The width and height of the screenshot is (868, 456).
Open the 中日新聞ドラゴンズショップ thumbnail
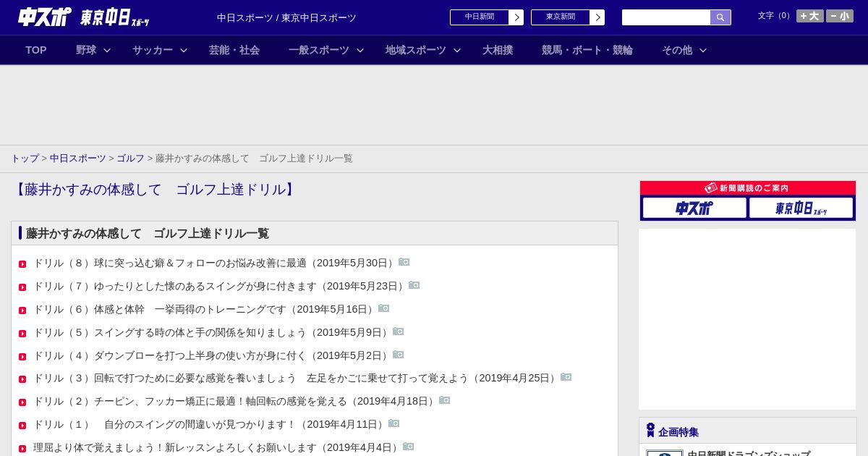tap(665, 453)
